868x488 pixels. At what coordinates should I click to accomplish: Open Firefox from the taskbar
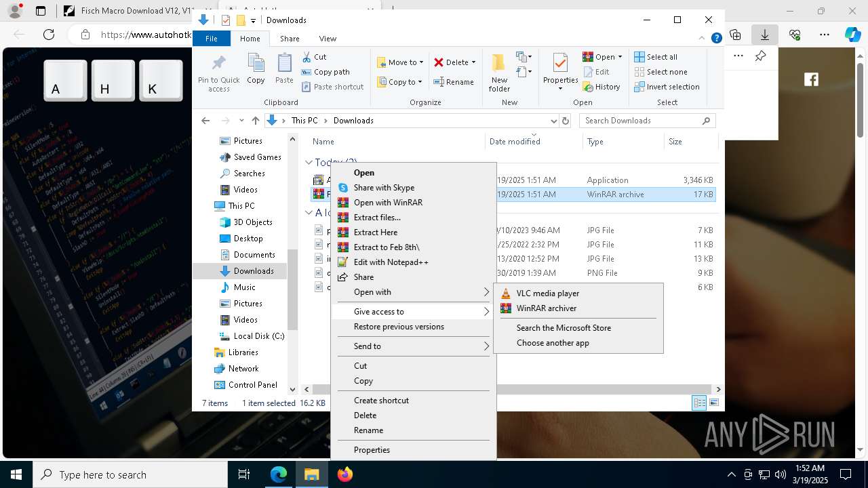345,474
